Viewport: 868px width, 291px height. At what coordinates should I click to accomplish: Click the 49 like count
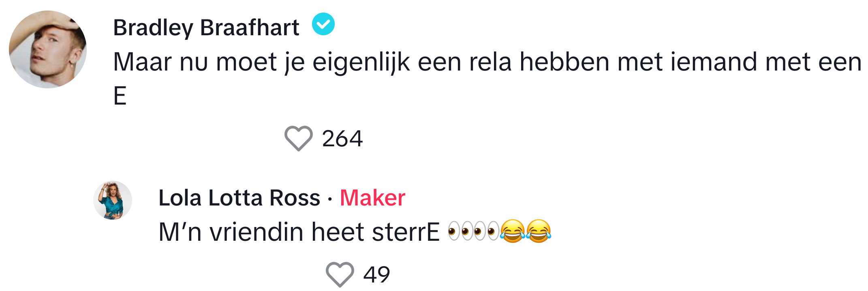coord(376,274)
